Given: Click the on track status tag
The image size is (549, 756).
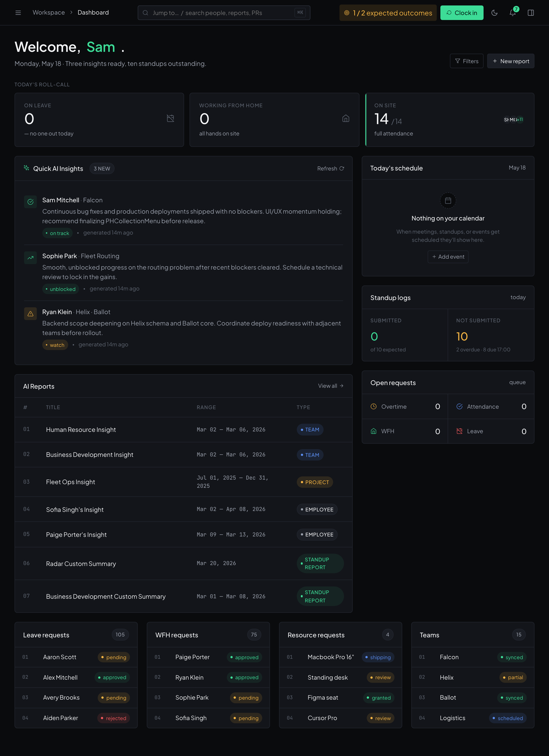Looking at the screenshot, I should coord(57,233).
